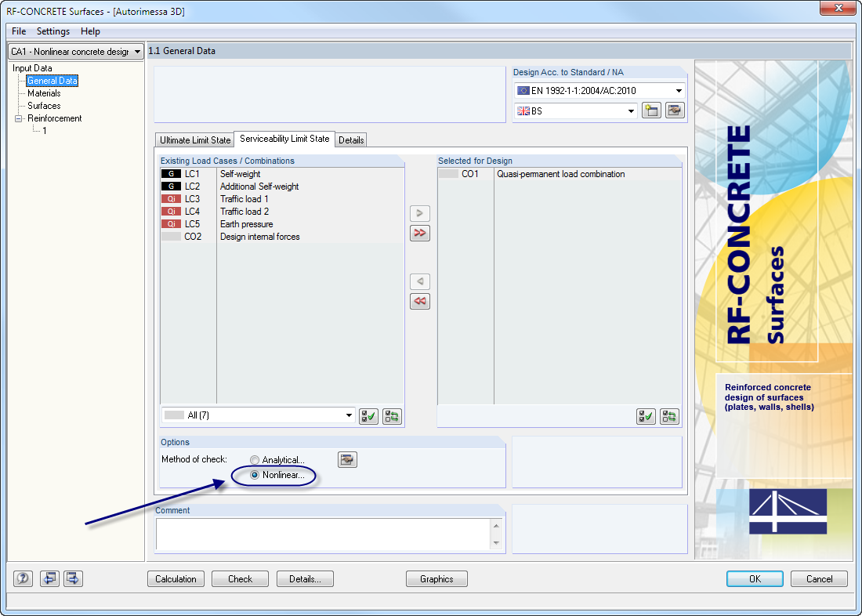This screenshot has height=616, width=862.
Task: Remove all selected load cases double arrow
Action: tap(420, 302)
